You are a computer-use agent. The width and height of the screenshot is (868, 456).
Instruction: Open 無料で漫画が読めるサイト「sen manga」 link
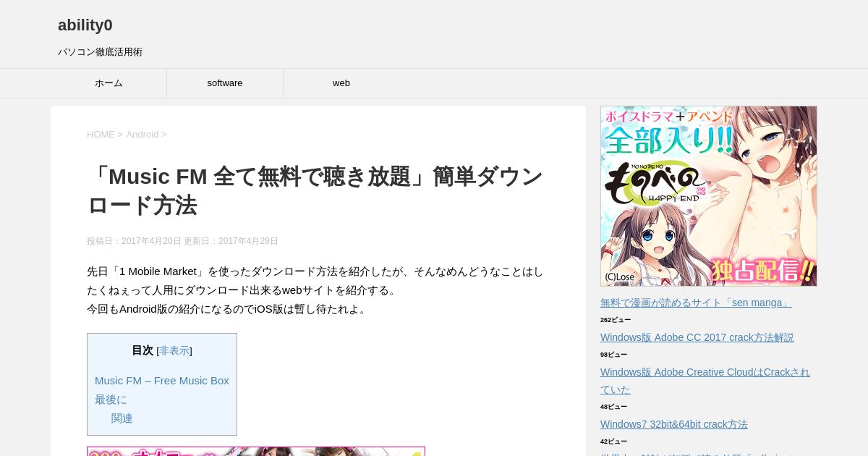coord(696,303)
